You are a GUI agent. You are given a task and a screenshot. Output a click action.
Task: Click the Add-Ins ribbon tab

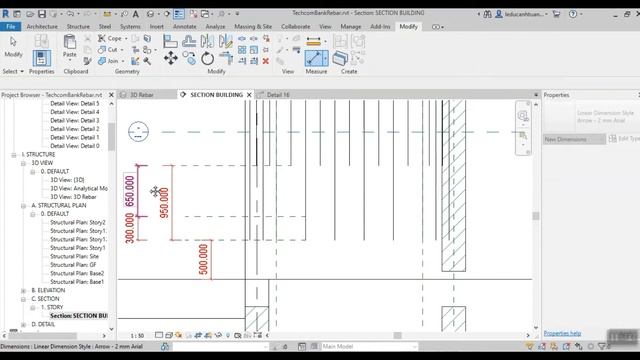click(380, 27)
